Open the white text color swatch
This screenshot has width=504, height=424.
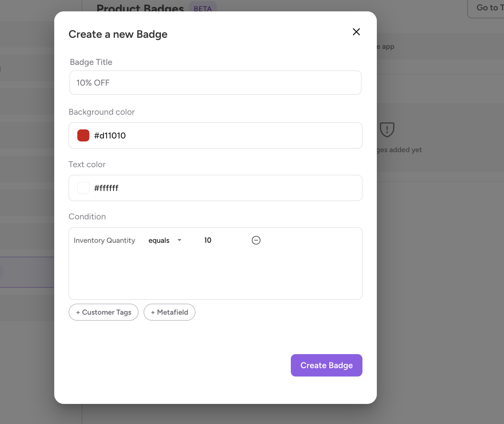[83, 188]
